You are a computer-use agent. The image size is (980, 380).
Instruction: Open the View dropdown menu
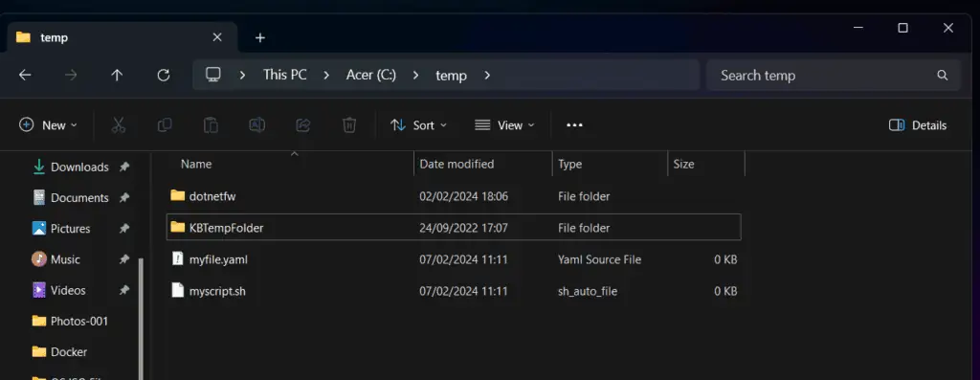505,125
